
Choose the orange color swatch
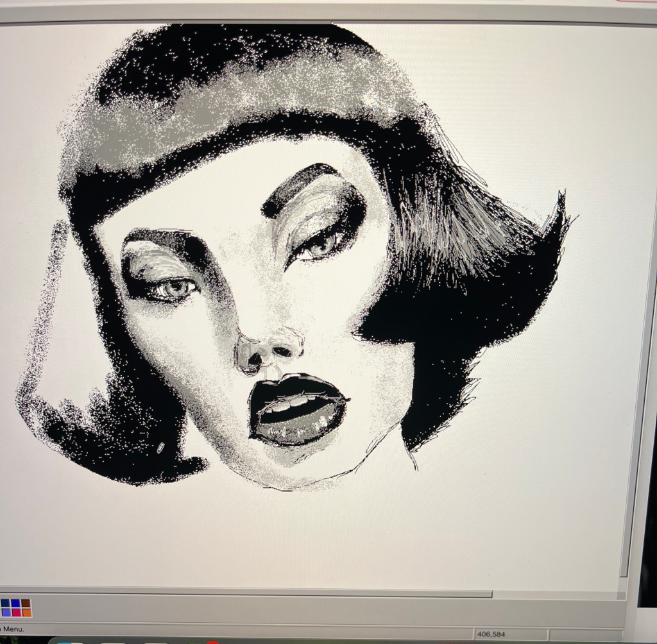[27, 613]
